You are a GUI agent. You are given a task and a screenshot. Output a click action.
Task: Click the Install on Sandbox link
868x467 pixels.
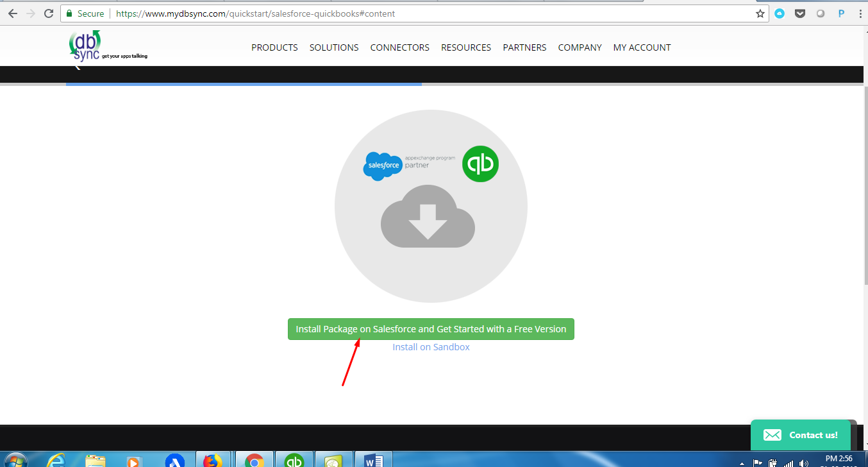pos(431,347)
